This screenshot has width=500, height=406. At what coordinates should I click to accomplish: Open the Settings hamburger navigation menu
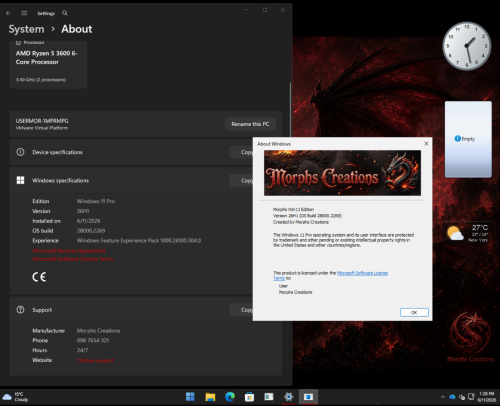coord(24,13)
